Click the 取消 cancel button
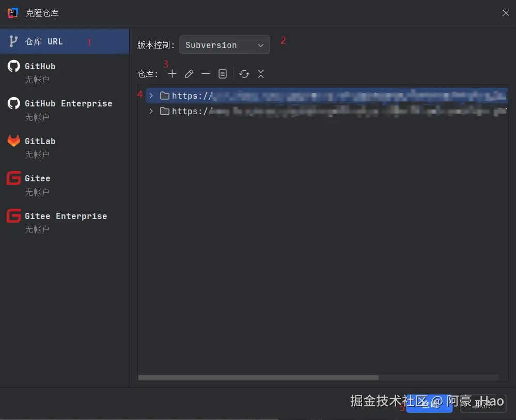Screen dimensions: 516x420 (x=483, y=403)
